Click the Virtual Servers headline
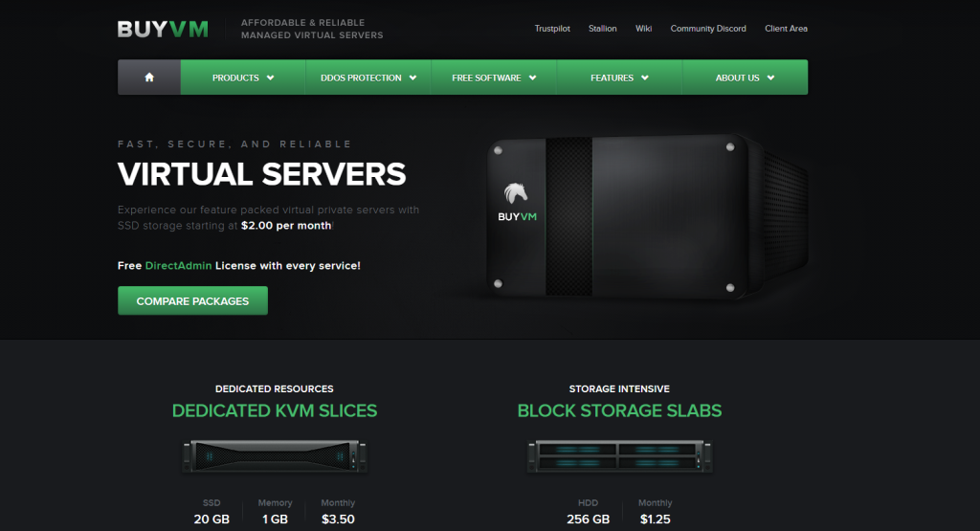Image resolution: width=980 pixels, height=531 pixels. [x=262, y=174]
